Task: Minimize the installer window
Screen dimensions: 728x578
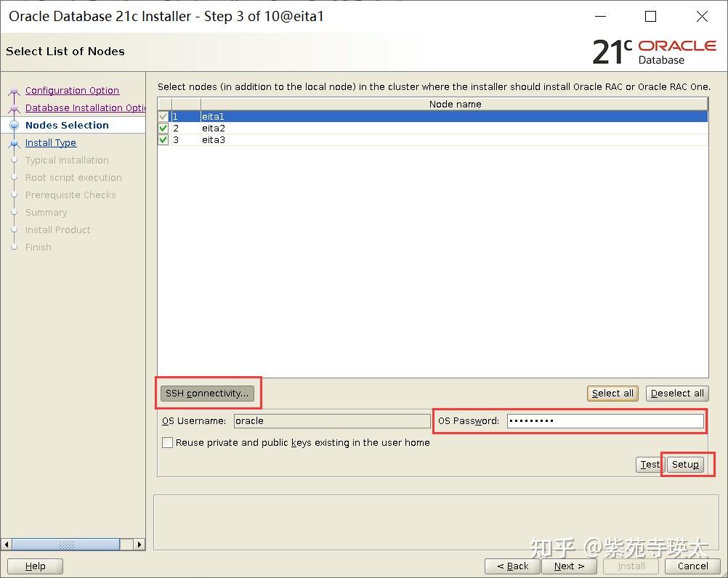Action: [600, 17]
